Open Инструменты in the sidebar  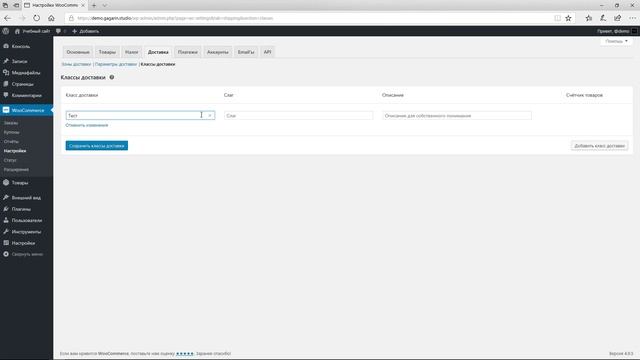point(26,232)
